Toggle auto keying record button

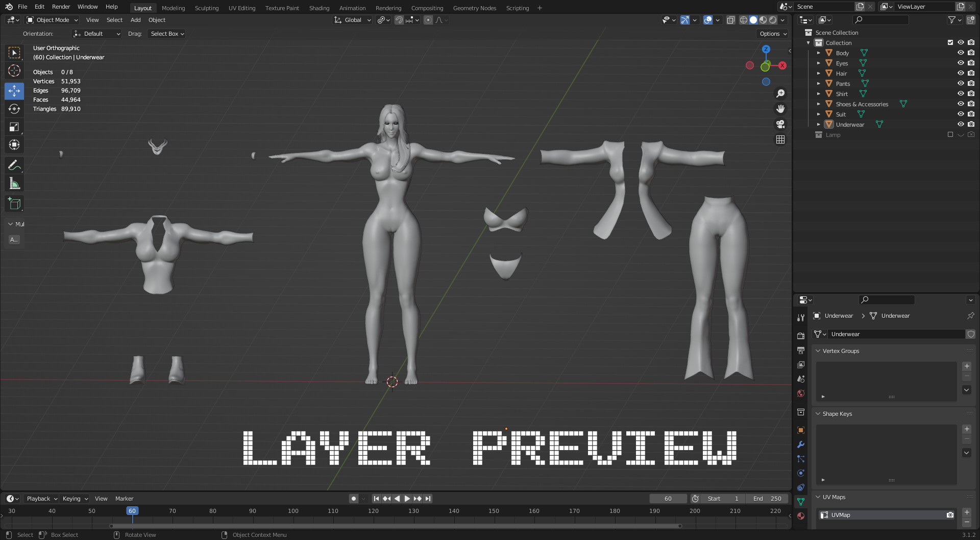(x=354, y=499)
